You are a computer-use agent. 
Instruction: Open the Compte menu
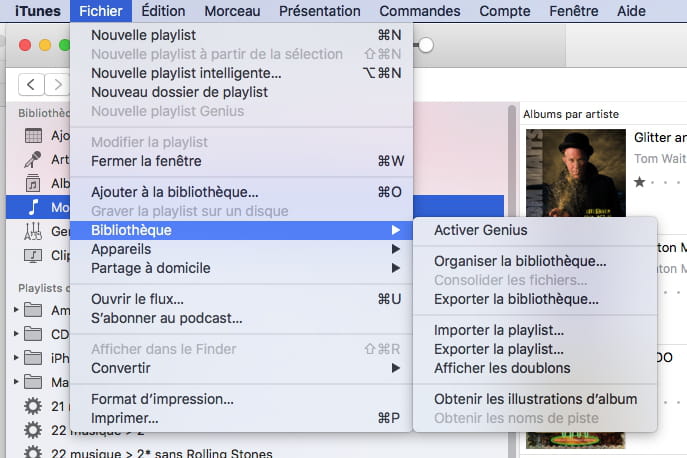[505, 11]
